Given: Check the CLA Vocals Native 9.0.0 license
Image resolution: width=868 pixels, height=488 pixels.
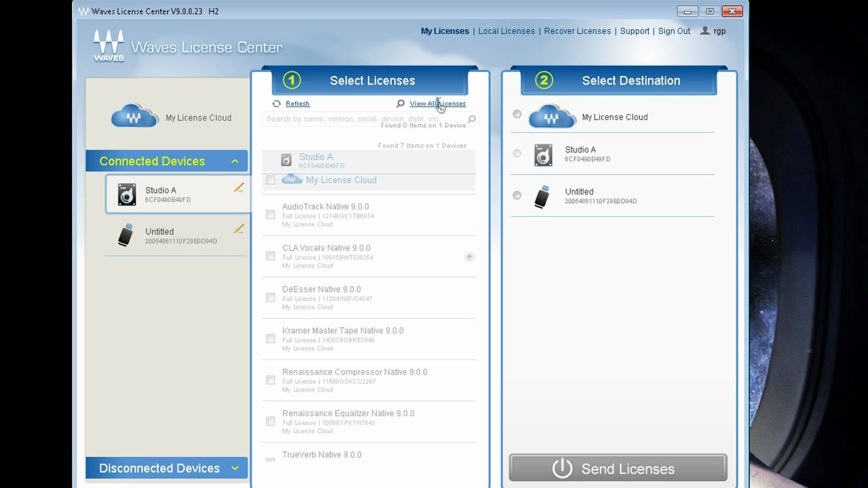Looking at the screenshot, I should pyautogui.click(x=271, y=256).
